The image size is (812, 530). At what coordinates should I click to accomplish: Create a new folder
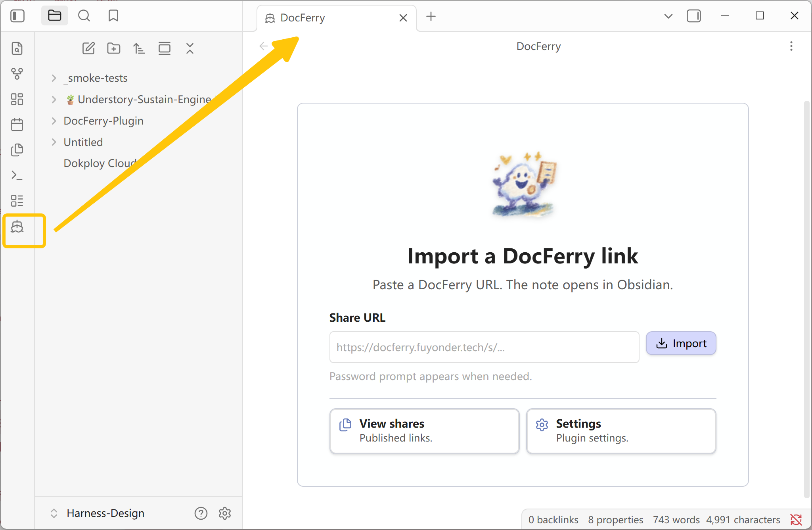click(114, 48)
